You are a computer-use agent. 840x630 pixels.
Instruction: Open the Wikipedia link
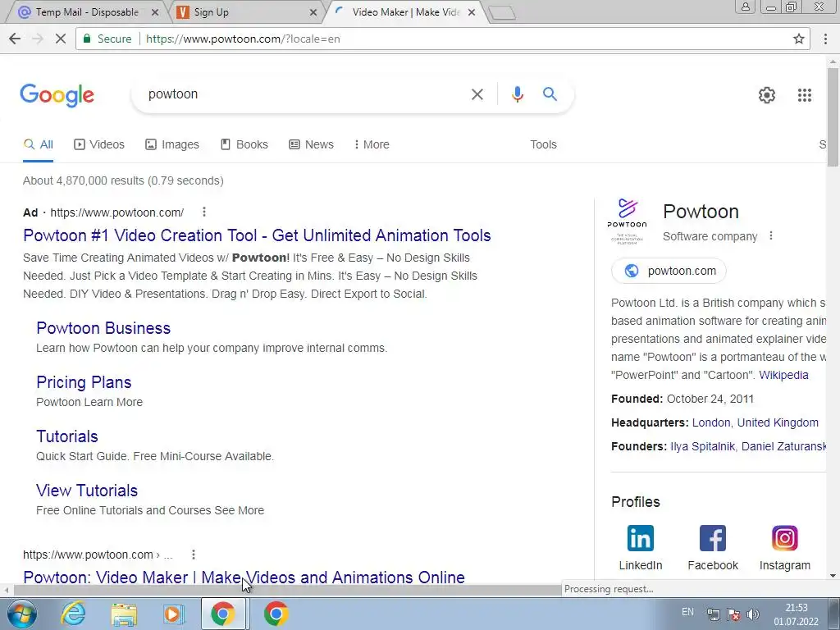783,375
